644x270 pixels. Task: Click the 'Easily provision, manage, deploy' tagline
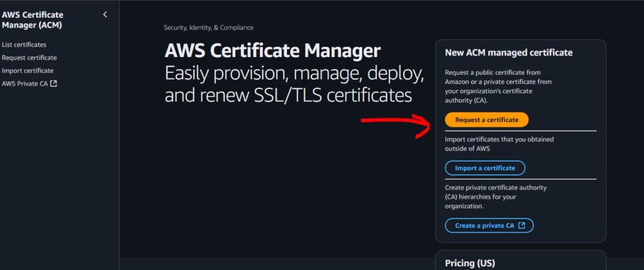click(294, 85)
